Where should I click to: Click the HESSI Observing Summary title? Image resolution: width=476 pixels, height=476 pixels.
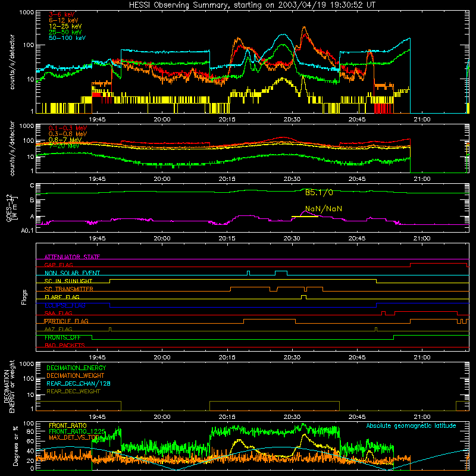[252, 5]
